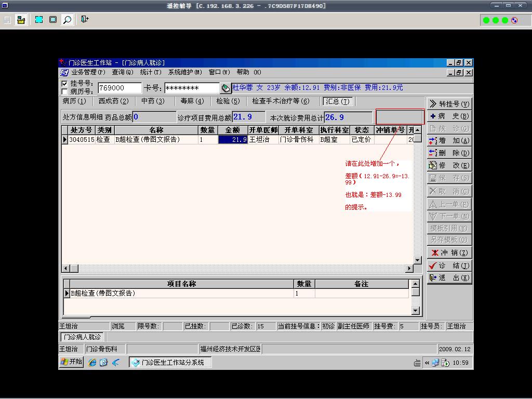Click prescription table scroll right arrow
The height and width of the screenshot is (399, 532).
[409, 269]
